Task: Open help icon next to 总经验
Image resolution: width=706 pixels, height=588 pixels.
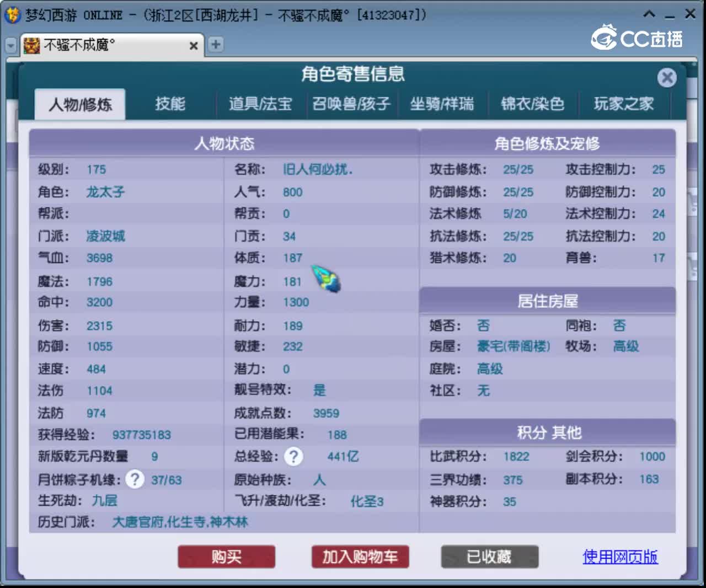Action: (x=293, y=456)
